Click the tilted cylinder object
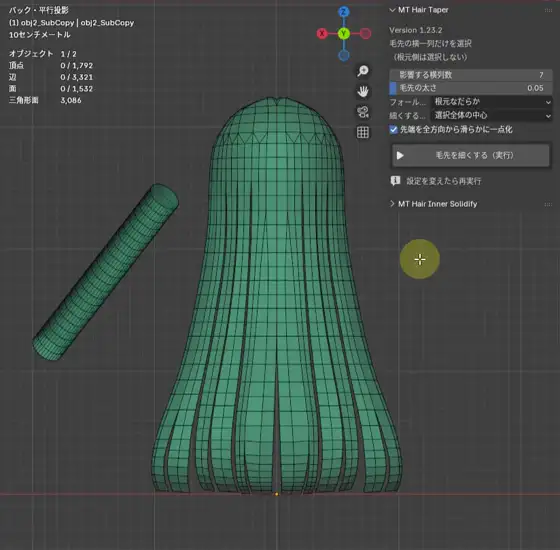This screenshot has width=560, height=550. (x=105, y=272)
